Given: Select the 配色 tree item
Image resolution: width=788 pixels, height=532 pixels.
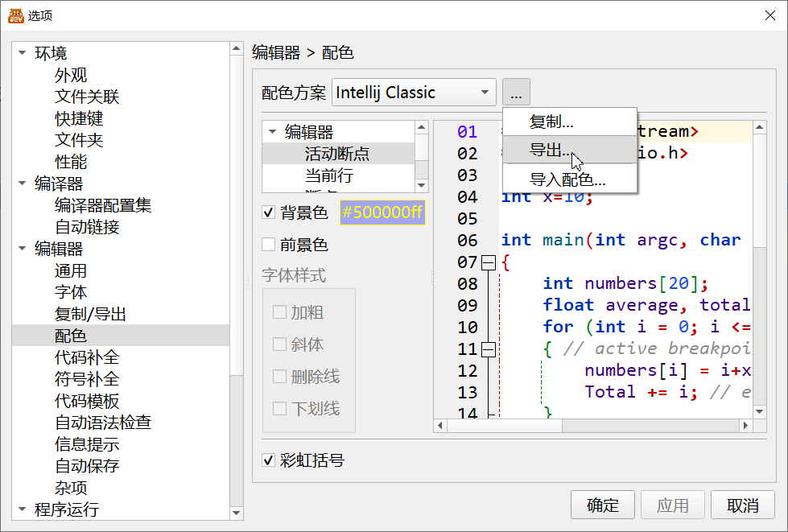Looking at the screenshot, I should click(x=121, y=335).
